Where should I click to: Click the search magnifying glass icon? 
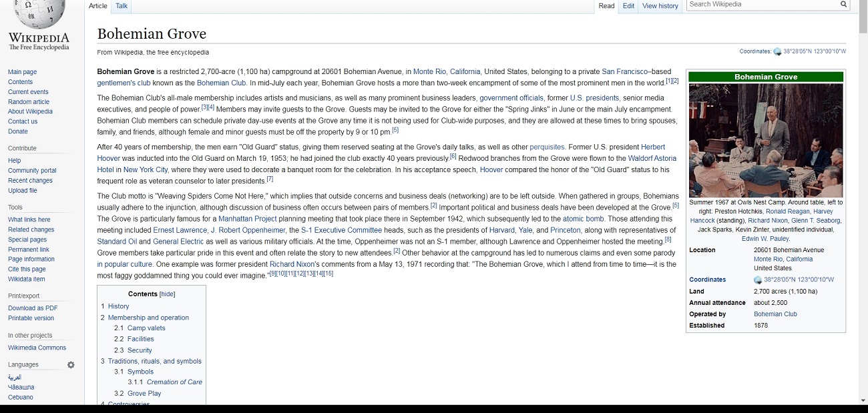(x=843, y=5)
